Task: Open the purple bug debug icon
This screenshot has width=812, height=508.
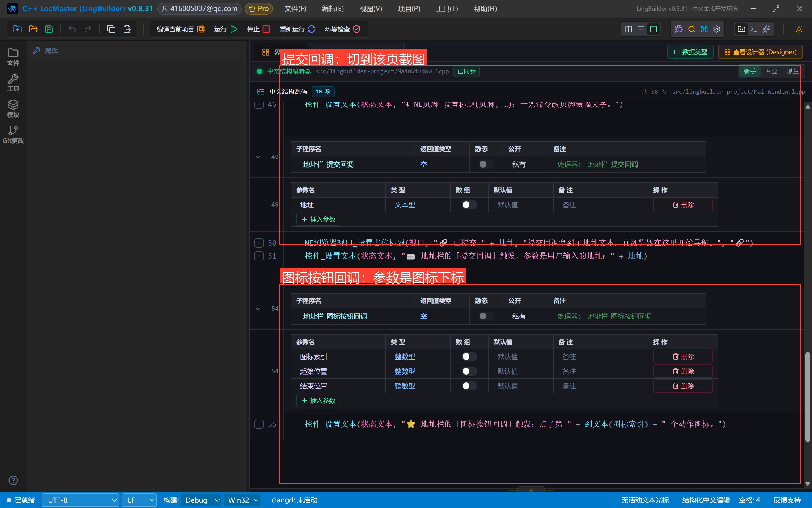Action: pyautogui.click(x=679, y=29)
